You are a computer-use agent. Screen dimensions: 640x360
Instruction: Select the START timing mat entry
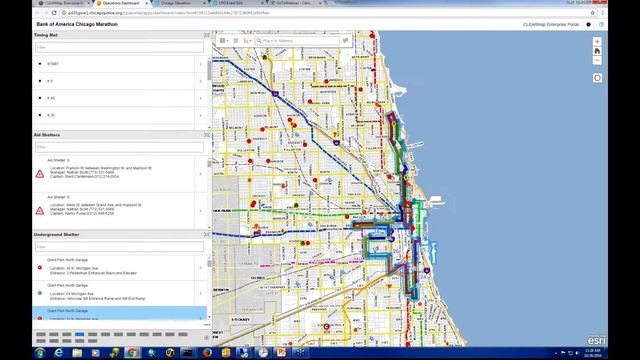(113, 64)
